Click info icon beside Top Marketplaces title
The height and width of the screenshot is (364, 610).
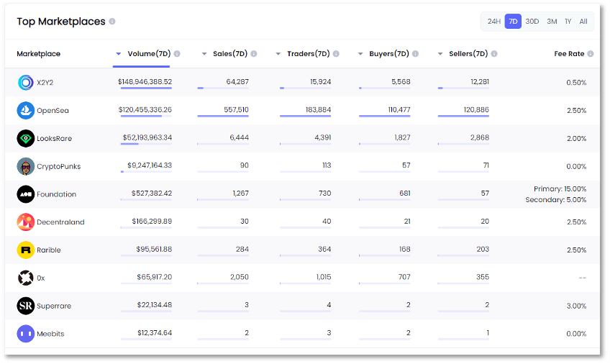[112, 22]
